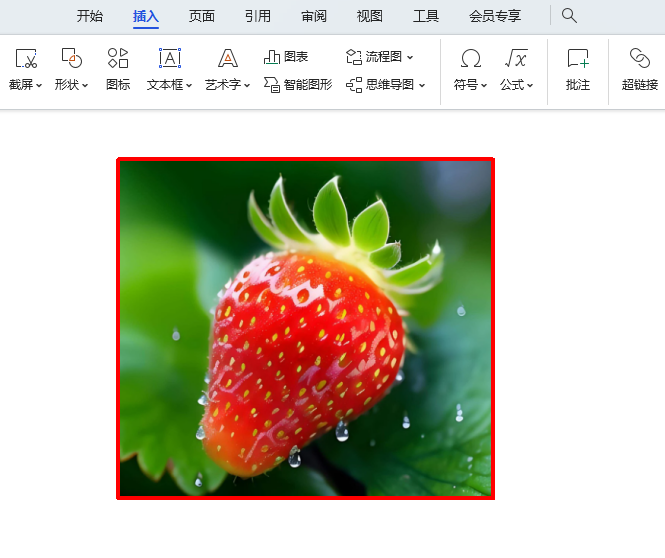The height and width of the screenshot is (558, 665).
Task: Switch to the 页面 tab
Action: [201, 16]
